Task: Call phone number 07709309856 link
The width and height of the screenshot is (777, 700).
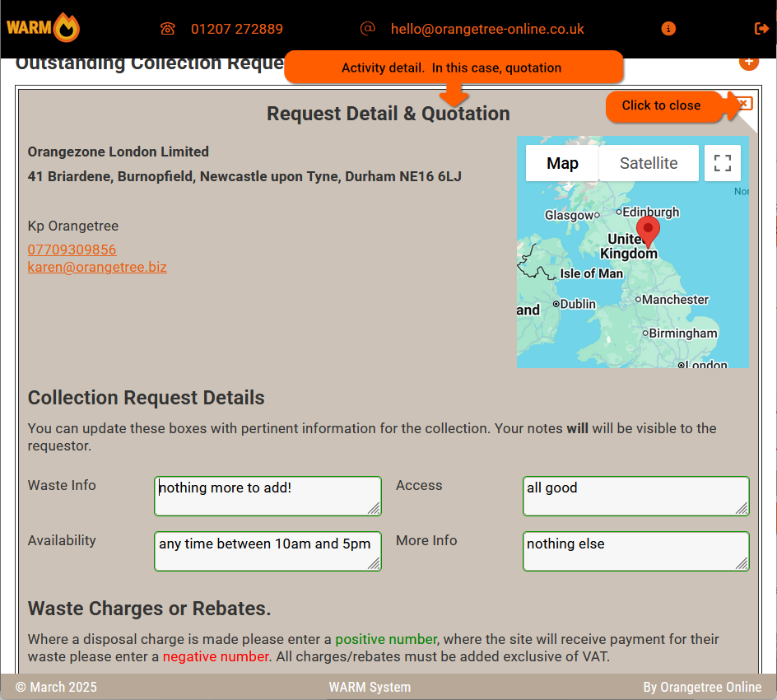Action: (x=72, y=250)
